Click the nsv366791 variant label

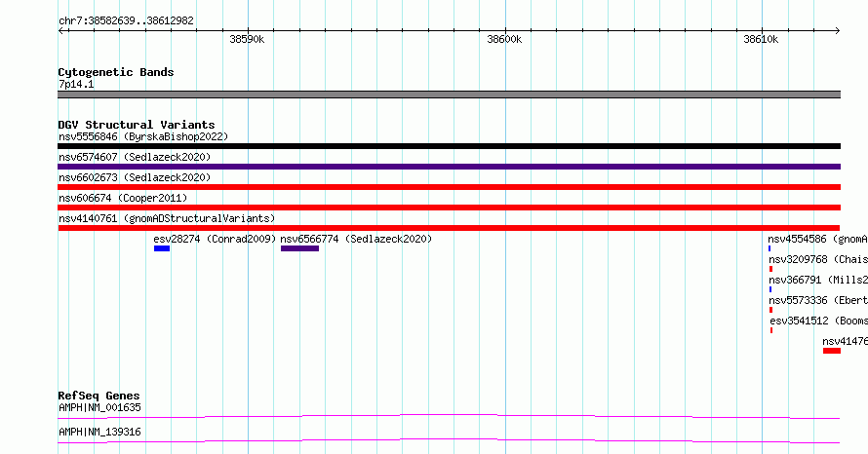click(x=818, y=280)
